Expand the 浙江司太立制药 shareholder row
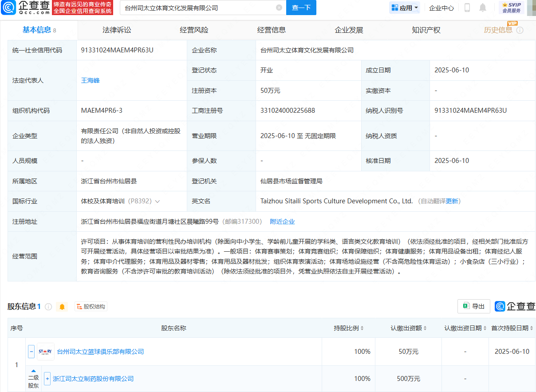The image size is (536, 392). tap(47, 379)
